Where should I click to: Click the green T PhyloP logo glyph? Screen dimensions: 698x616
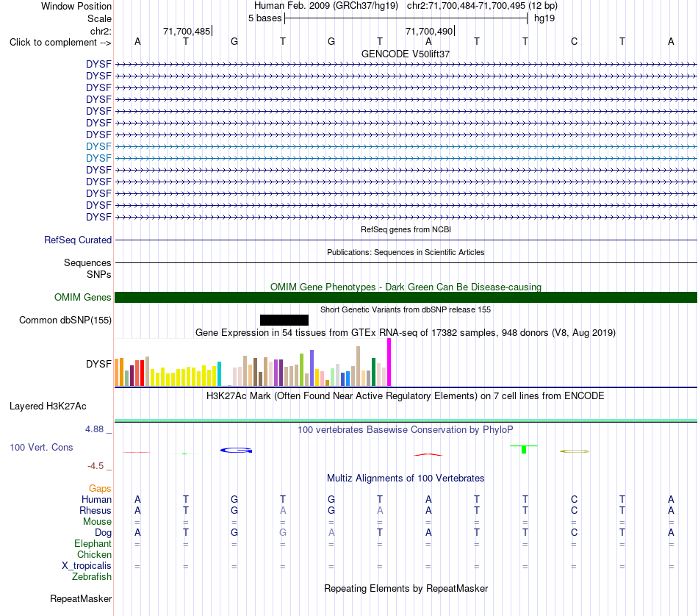coord(524,449)
